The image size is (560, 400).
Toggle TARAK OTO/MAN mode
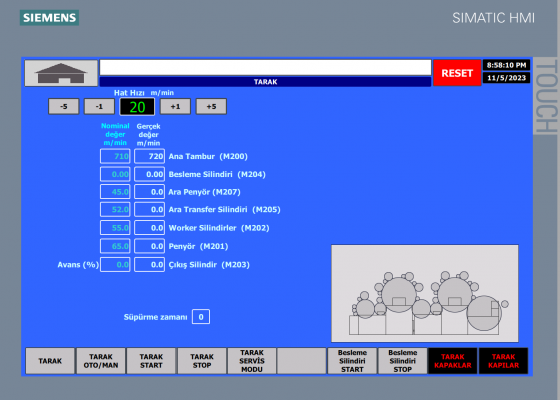coord(101,361)
